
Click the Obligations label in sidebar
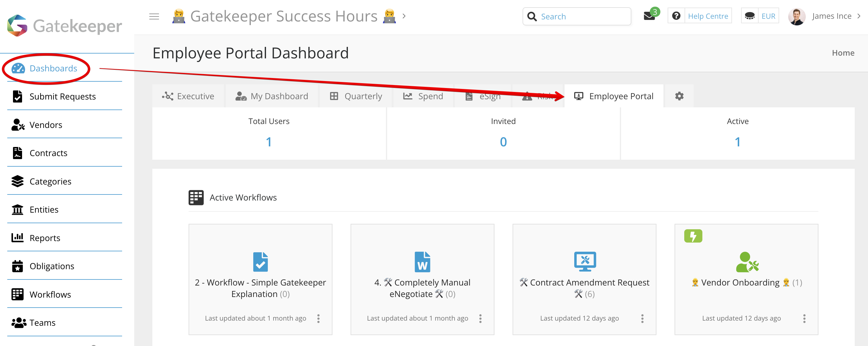tap(52, 266)
